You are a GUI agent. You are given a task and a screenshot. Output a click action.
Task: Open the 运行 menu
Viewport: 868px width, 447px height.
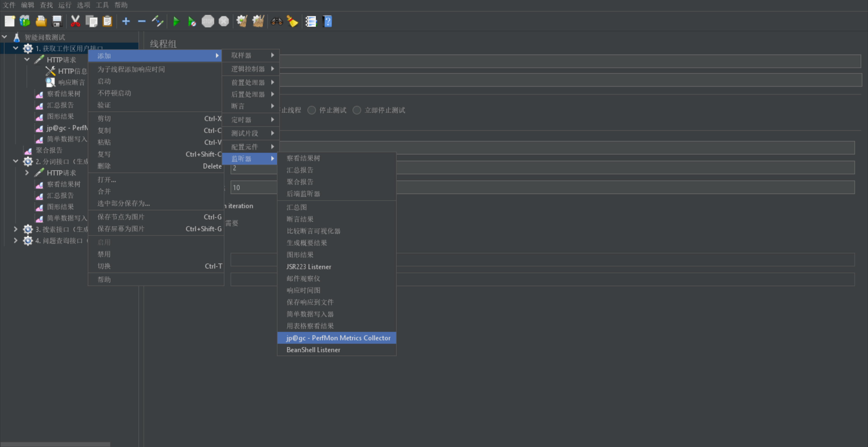point(65,5)
